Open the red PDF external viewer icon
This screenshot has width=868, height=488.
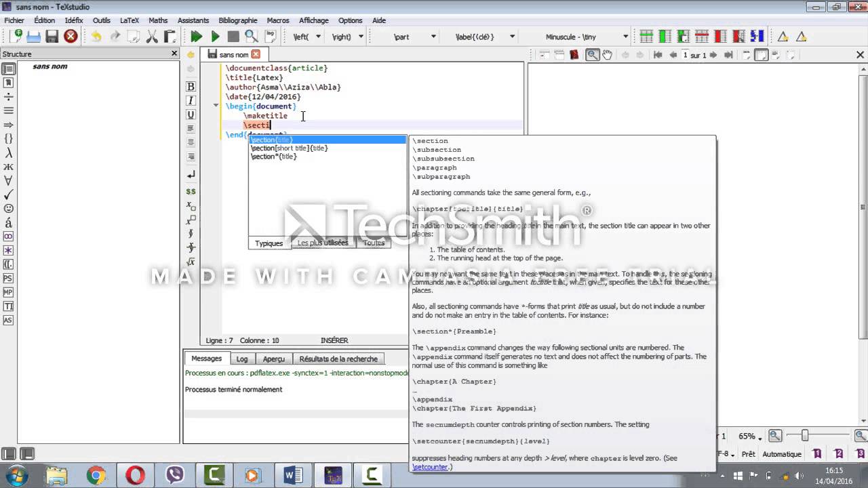574,55
